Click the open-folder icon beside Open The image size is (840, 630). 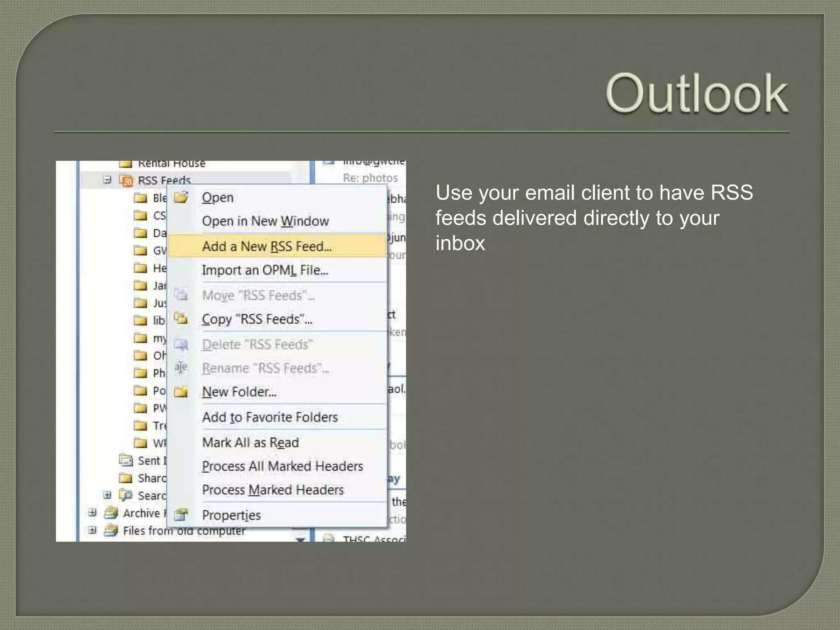pyautogui.click(x=181, y=197)
